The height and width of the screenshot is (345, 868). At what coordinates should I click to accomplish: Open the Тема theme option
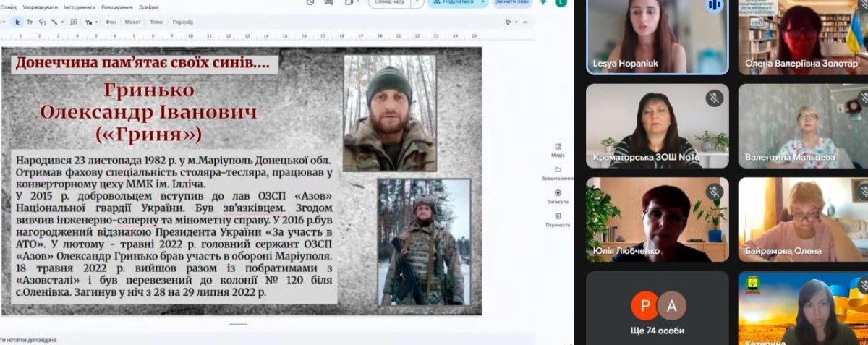pyautogui.click(x=156, y=22)
